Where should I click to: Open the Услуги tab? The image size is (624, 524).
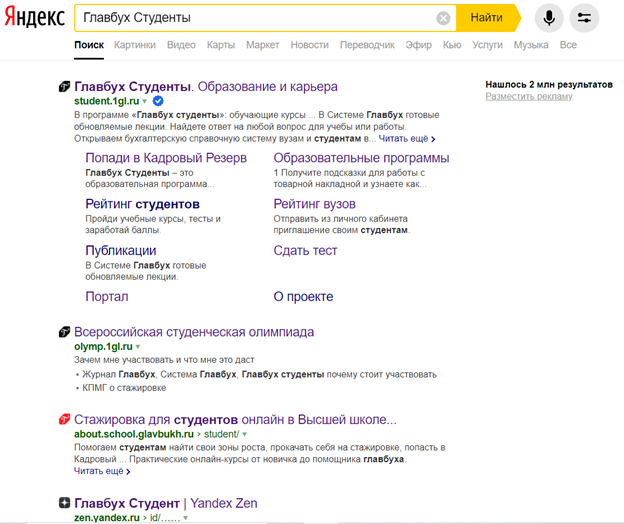coord(488,45)
